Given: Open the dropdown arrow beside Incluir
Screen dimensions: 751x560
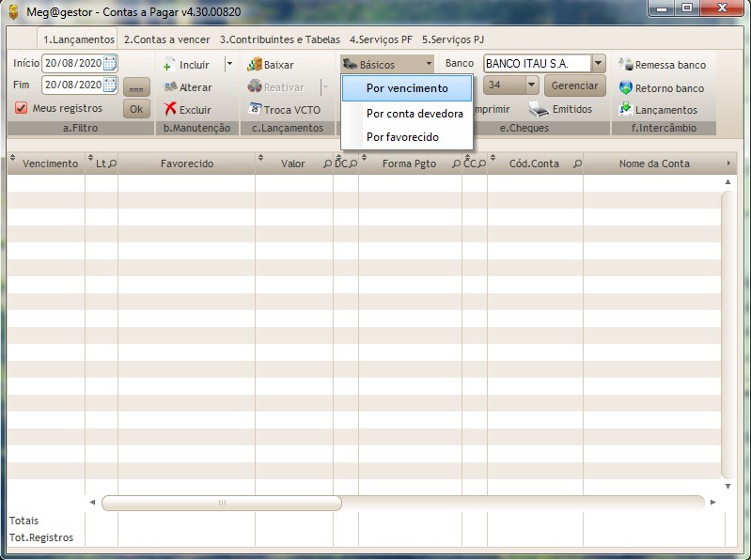Looking at the screenshot, I should click(228, 65).
